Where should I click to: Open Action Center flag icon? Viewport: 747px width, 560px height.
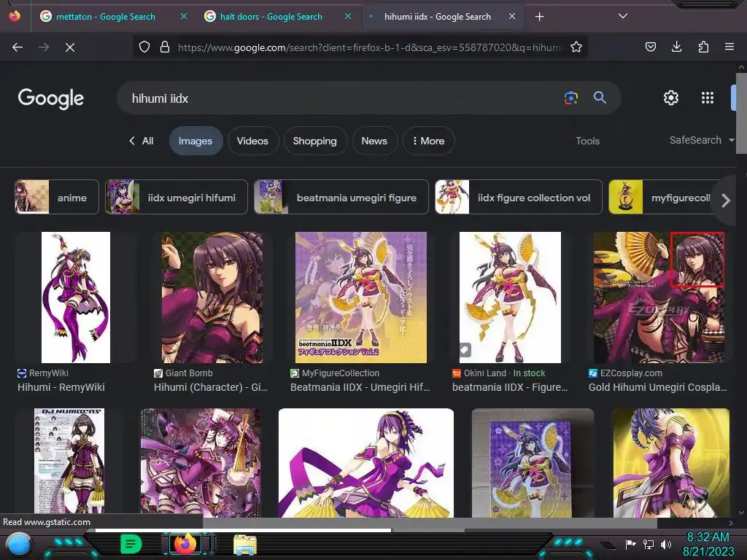[630, 544]
